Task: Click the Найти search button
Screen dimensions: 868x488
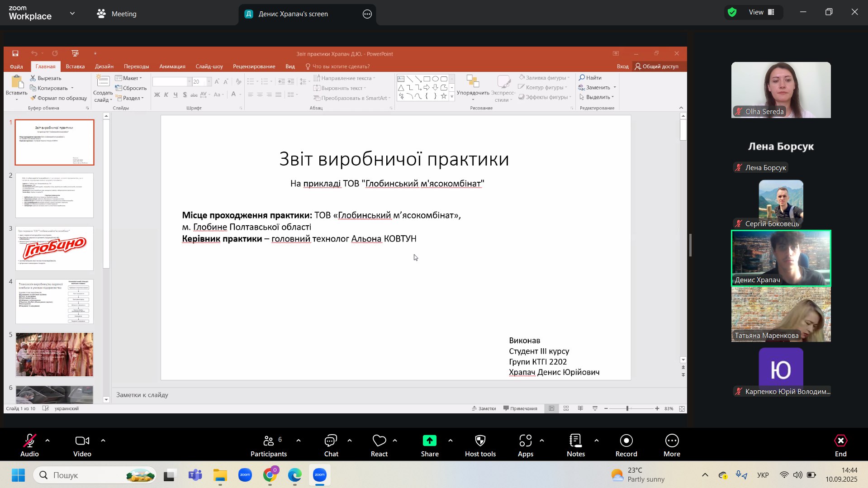Action: tap(590, 78)
